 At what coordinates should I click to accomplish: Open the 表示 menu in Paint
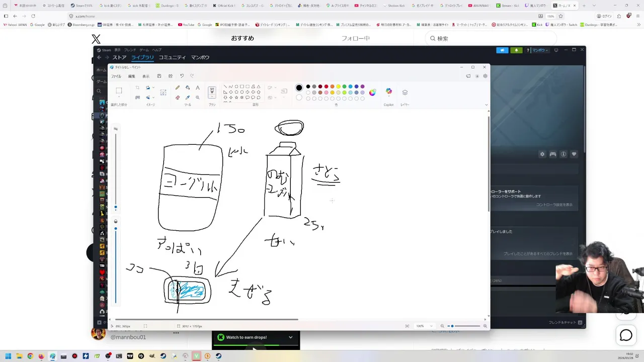point(145,76)
